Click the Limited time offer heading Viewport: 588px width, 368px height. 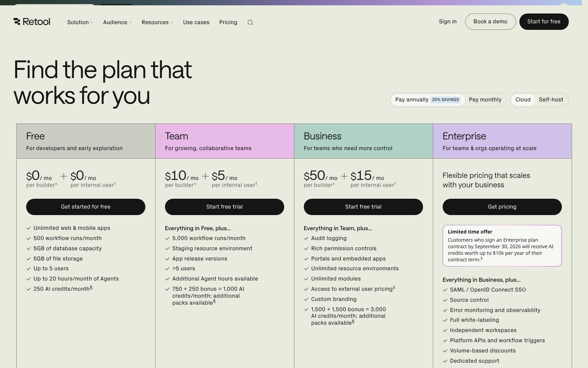pyautogui.click(x=470, y=232)
